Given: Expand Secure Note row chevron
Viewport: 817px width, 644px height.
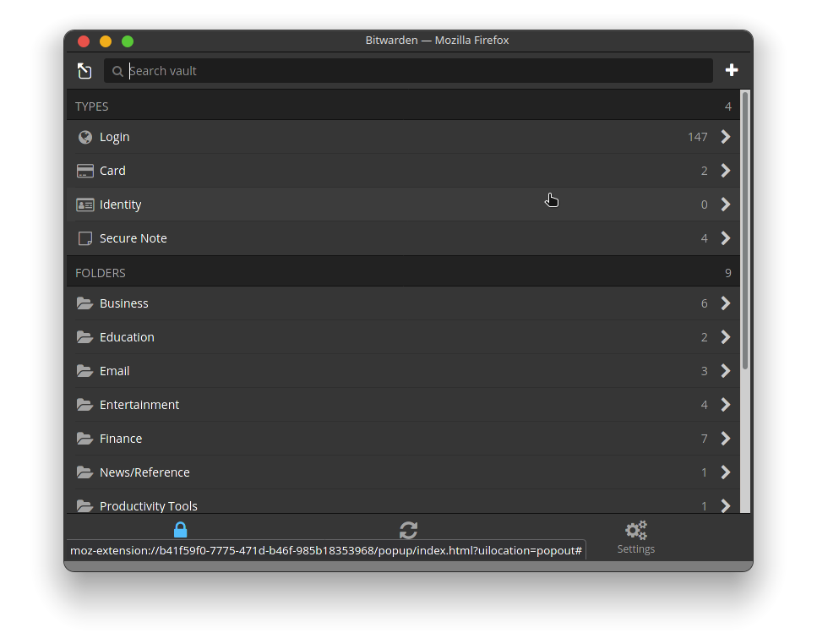Looking at the screenshot, I should [726, 238].
